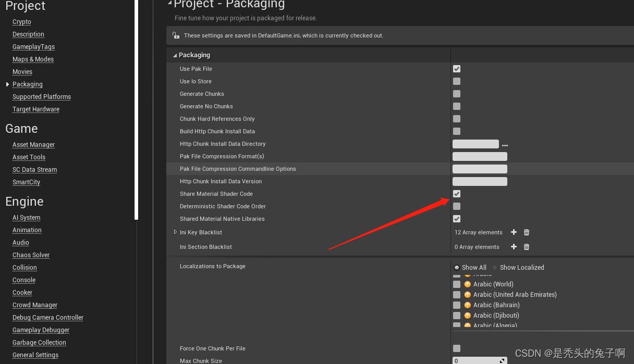The height and width of the screenshot is (364, 634).
Task: Collapse the Project - Packaging title arrow
Action: pos(169,3)
